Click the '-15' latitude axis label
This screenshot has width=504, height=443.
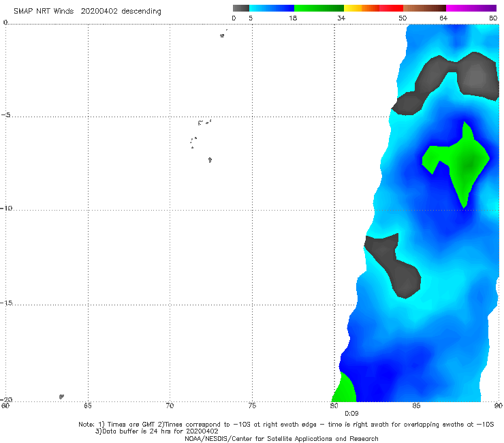(x=6, y=303)
